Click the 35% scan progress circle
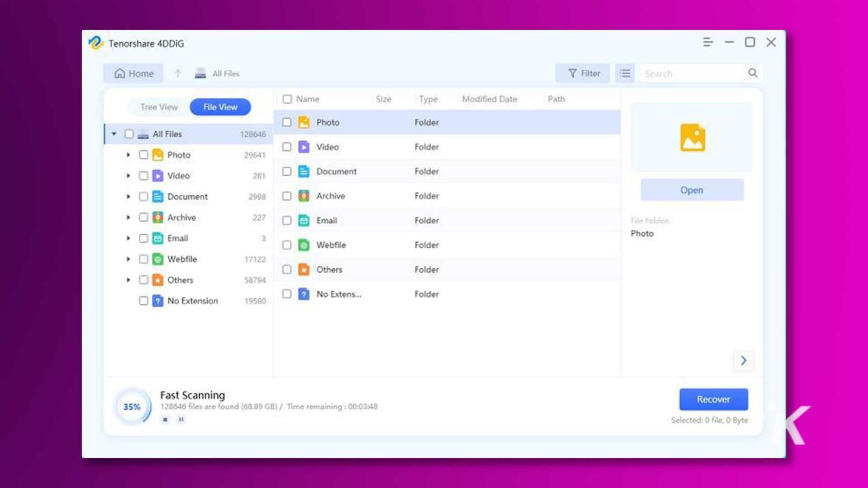The height and width of the screenshot is (488, 868). 132,407
